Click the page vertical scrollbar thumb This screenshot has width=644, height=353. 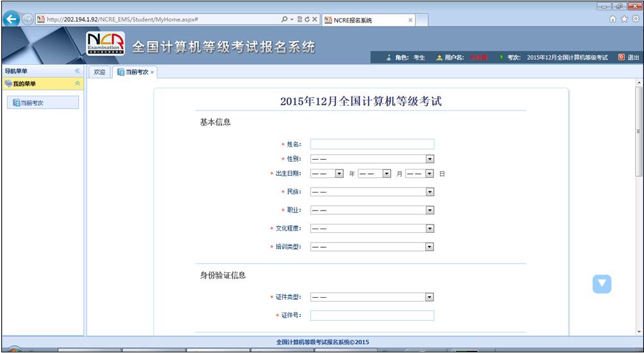[x=639, y=132]
